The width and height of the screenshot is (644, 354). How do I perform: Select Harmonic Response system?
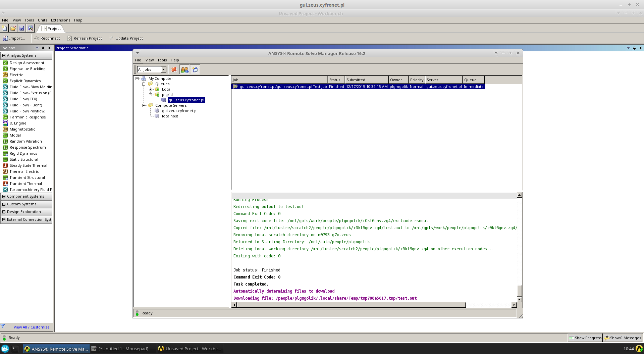[28, 117]
